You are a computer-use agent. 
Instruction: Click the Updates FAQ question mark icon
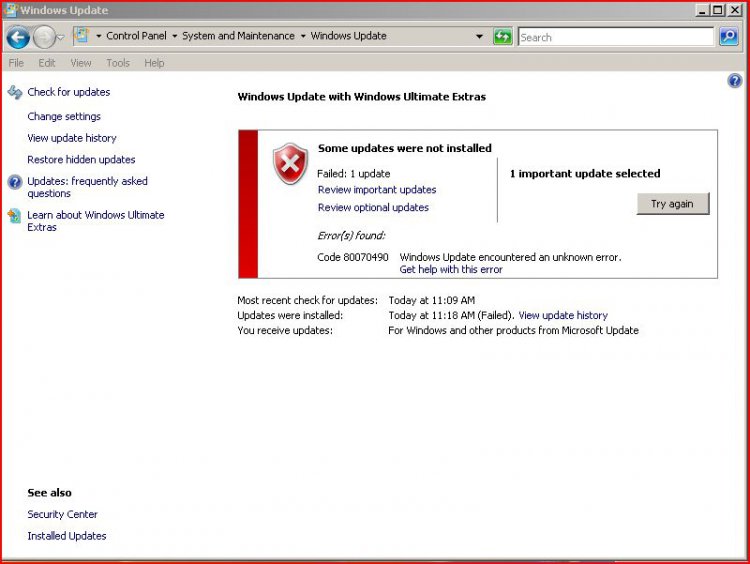(x=15, y=182)
